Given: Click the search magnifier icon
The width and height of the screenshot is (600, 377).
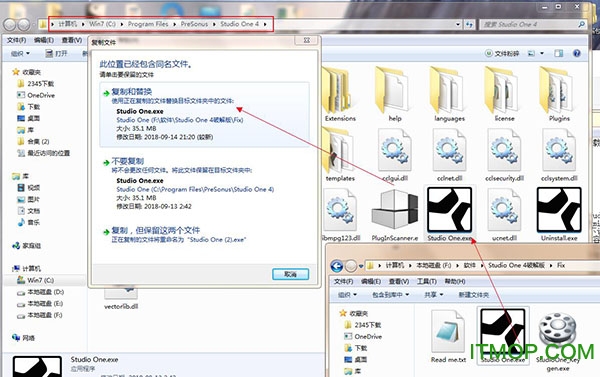Looking at the screenshot, I should tap(581, 24).
